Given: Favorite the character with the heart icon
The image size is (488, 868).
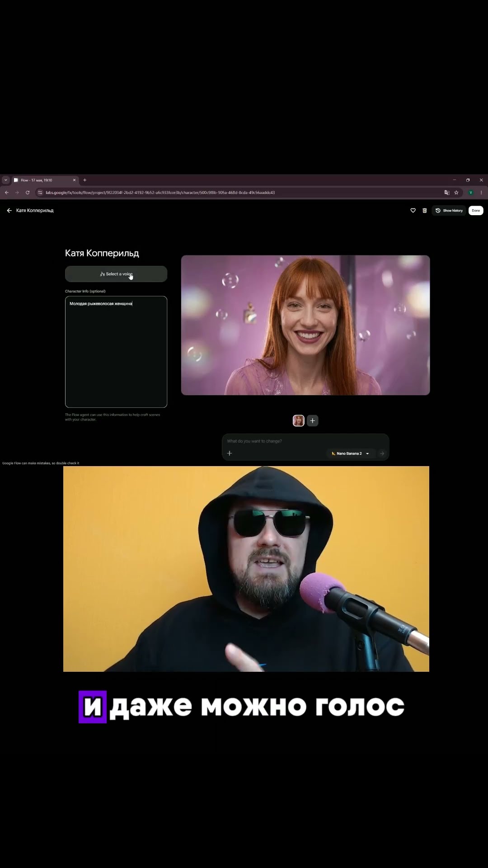Looking at the screenshot, I should 413,211.
